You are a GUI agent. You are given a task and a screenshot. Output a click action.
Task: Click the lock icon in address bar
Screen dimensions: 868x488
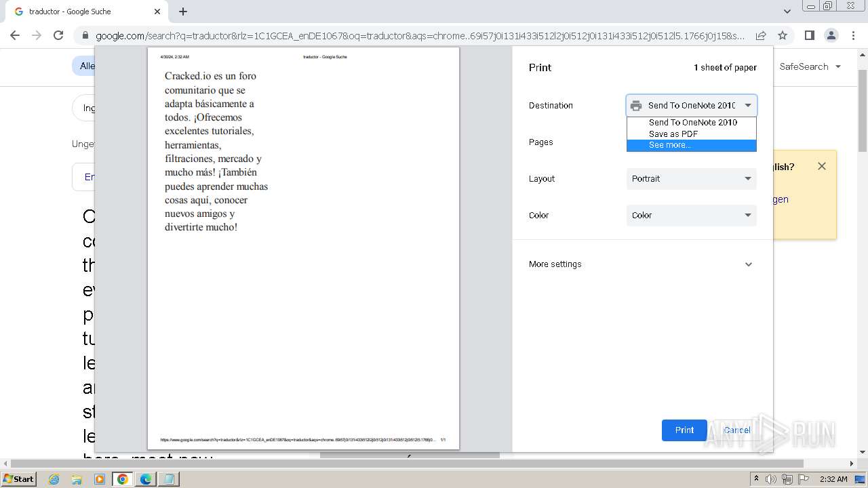pyautogui.click(x=85, y=36)
